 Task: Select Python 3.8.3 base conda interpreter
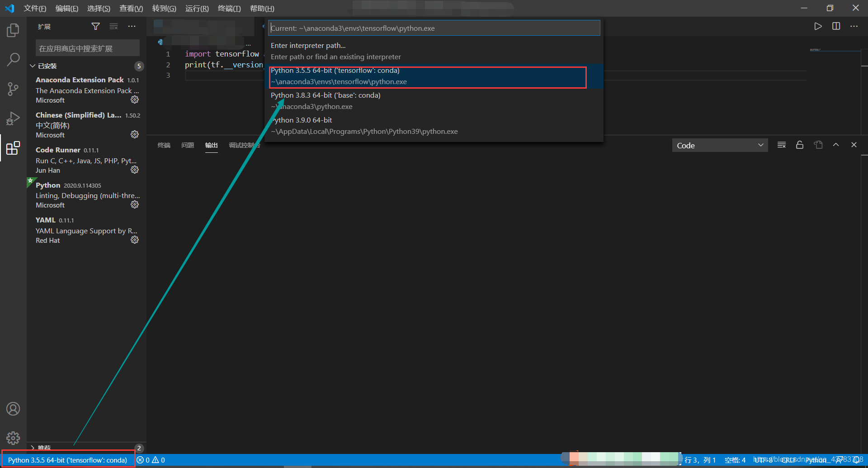click(x=434, y=101)
